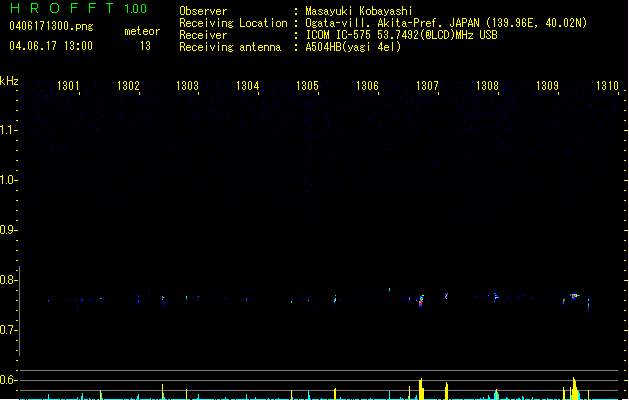629x400 pixels.
Task: Click the 1306 time marker
Action: point(367,86)
